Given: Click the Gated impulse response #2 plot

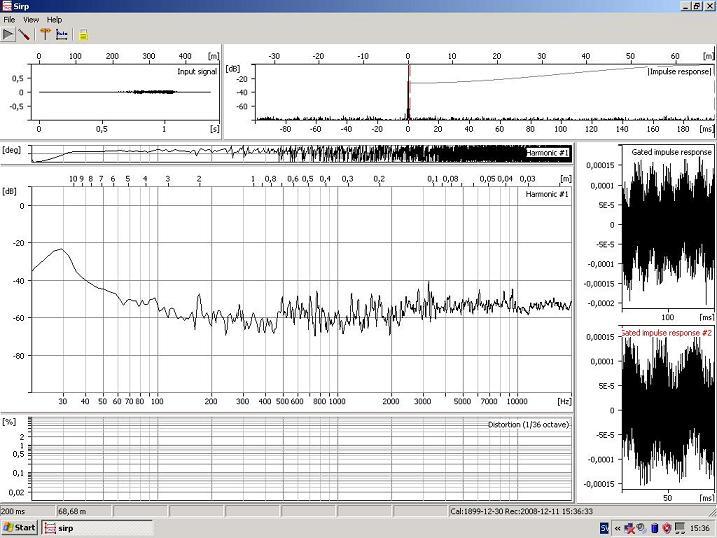Looking at the screenshot, I should point(665,410).
